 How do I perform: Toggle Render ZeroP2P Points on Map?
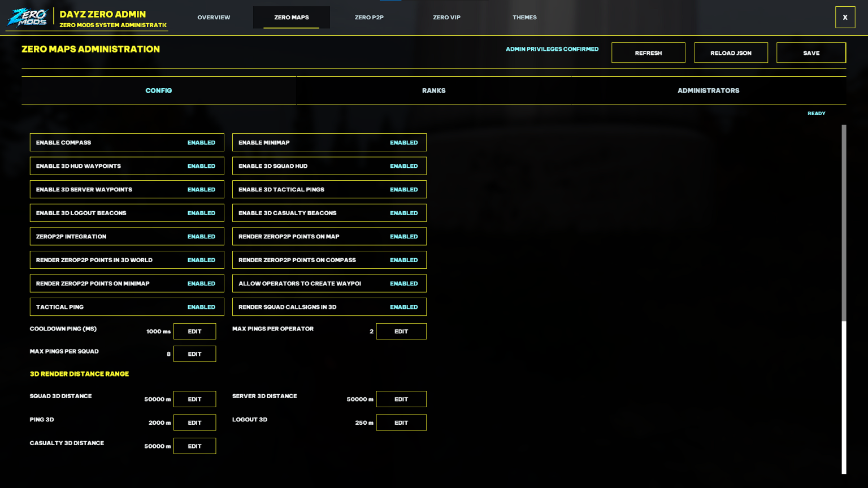329,237
